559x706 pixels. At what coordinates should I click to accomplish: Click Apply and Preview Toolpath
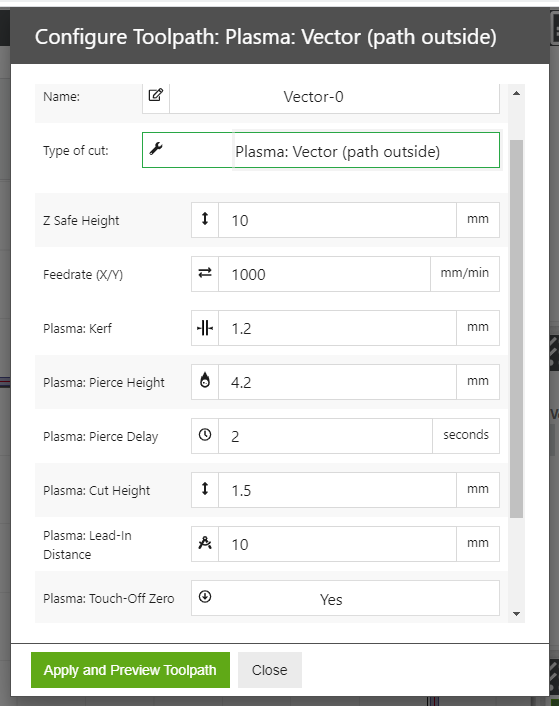(x=130, y=670)
